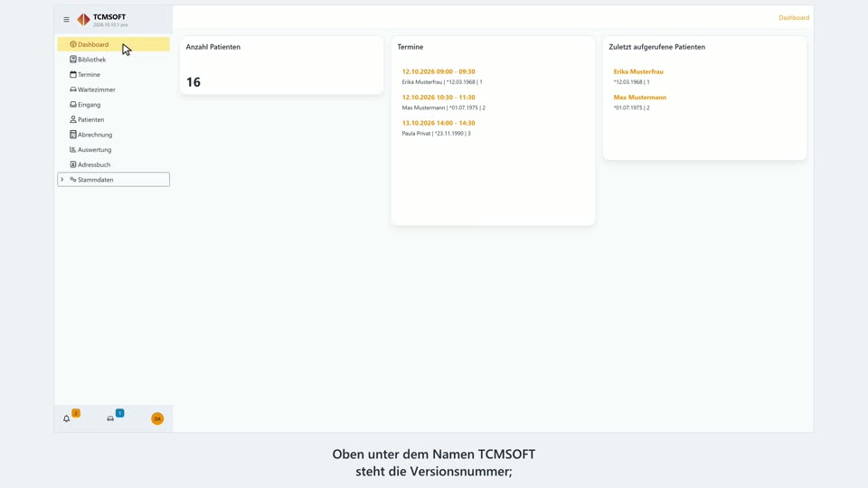Open recent patient Erika Musterfrau

pyautogui.click(x=638, y=71)
